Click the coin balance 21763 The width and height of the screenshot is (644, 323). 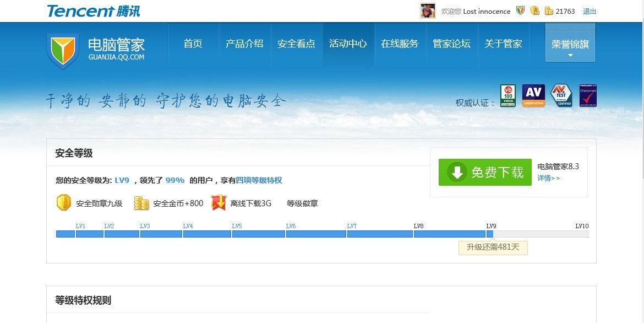coord(565,12)
